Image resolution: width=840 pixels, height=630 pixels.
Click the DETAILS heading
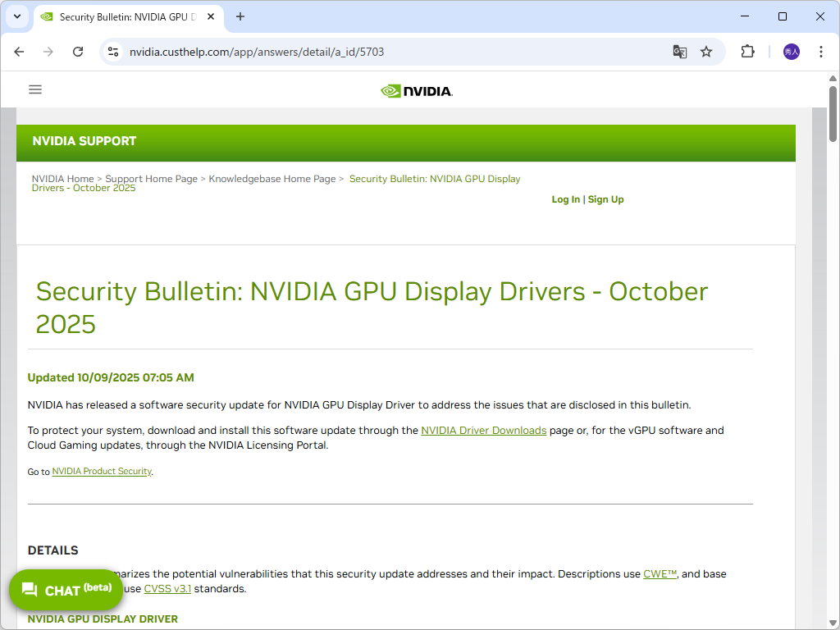(x=53, y=550)
